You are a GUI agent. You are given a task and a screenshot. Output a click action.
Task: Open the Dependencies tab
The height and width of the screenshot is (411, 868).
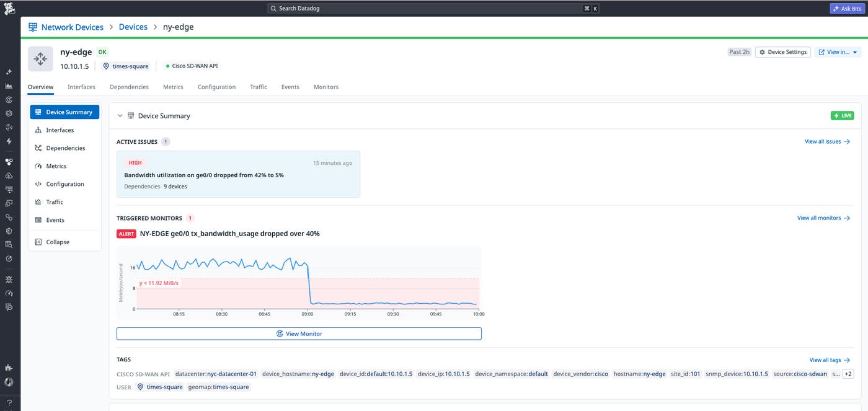click(129, 87)
